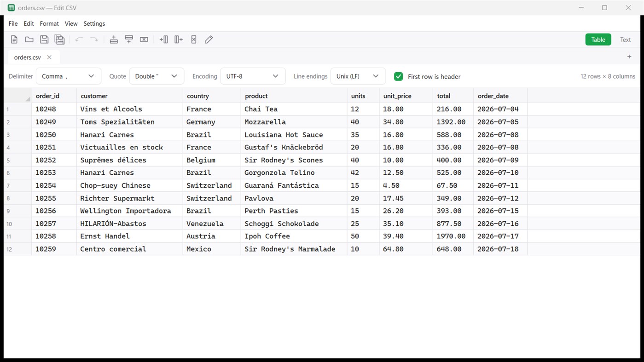644x362 pixels.
Task: Open a file with the folder icon
Action: (29, 40)
